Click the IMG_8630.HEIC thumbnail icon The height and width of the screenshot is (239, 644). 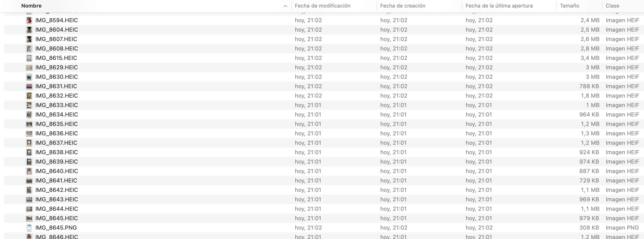29,77
